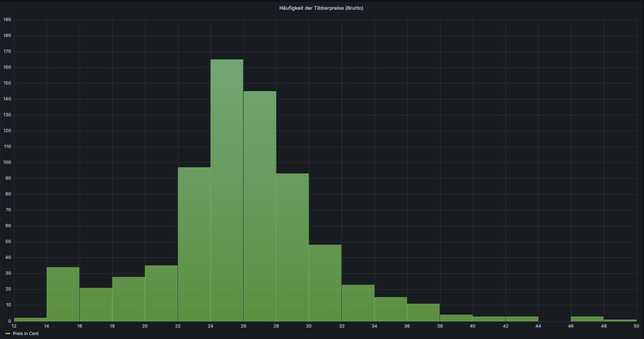The width and height of the screenshot is (644, 339).
Task: Click the x-axis label '44'
Action: 538,326
